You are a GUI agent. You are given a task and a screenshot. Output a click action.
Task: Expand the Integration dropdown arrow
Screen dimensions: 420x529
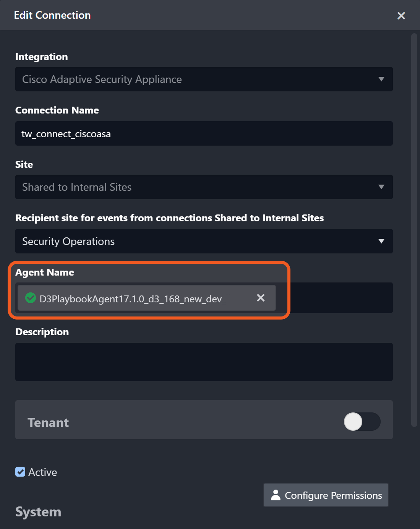381,79
